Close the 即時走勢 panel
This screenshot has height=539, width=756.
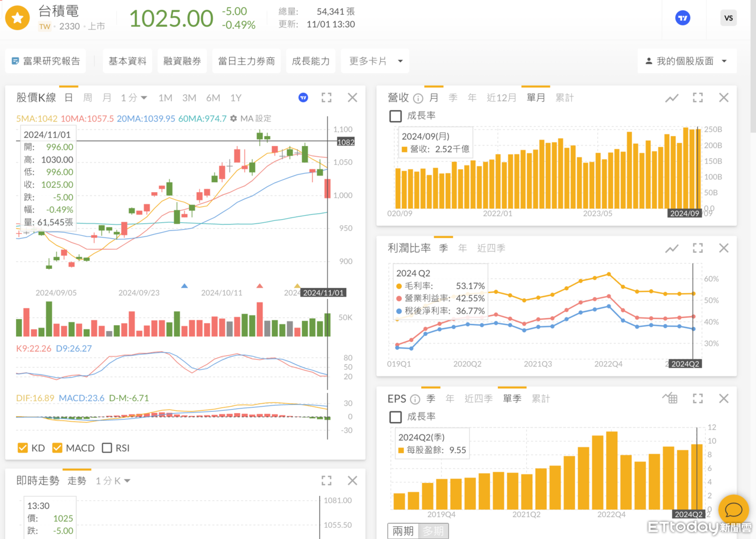(x=353, y=480)
